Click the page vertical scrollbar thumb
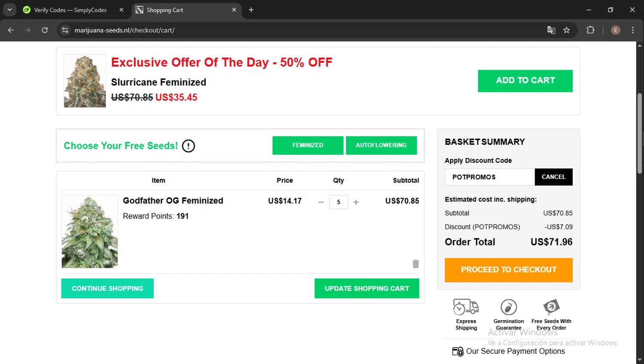This screenshot has height=364, width=644. tap(640, 133)
